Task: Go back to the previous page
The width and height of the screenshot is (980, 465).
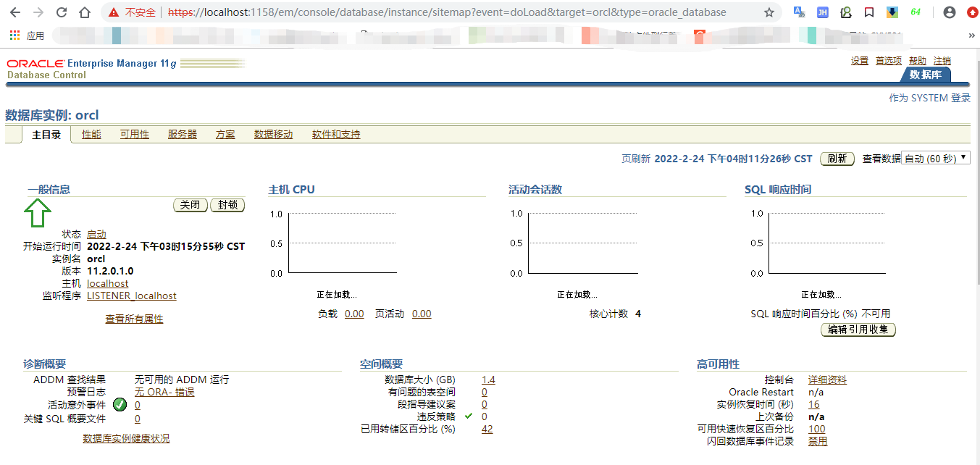Action: point(16,12)
